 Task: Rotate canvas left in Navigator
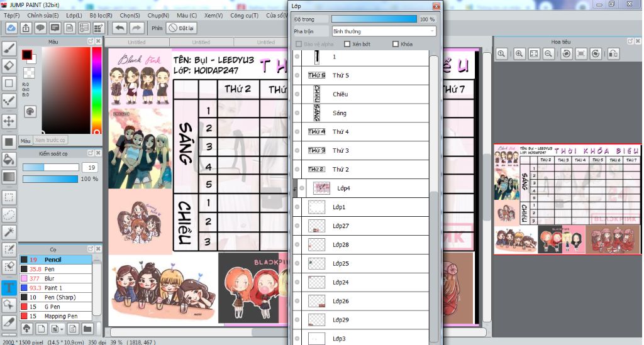[x=567, y=54]
